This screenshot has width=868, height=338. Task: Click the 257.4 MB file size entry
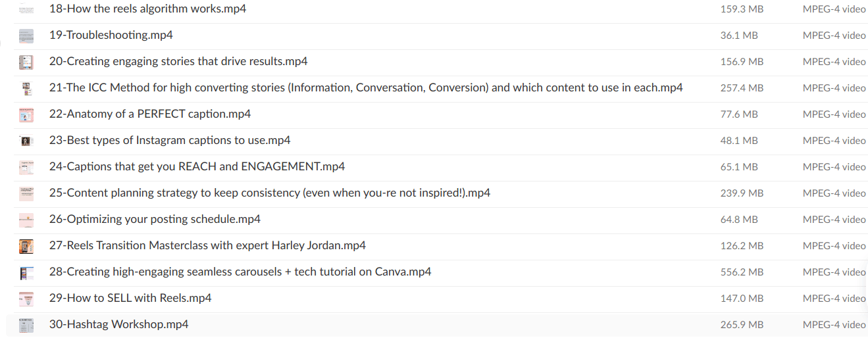(x=742, y=88)
